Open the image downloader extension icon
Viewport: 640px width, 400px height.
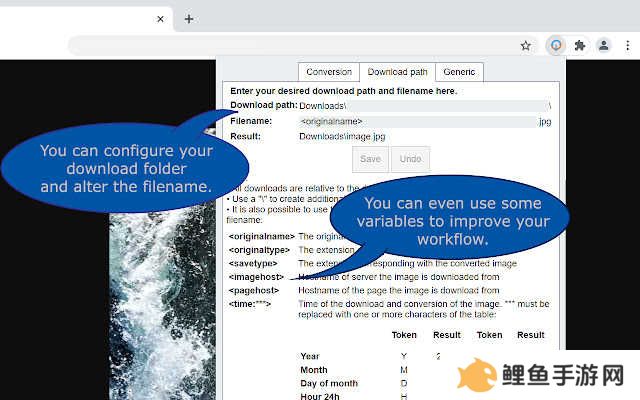[x=556, y=45]
